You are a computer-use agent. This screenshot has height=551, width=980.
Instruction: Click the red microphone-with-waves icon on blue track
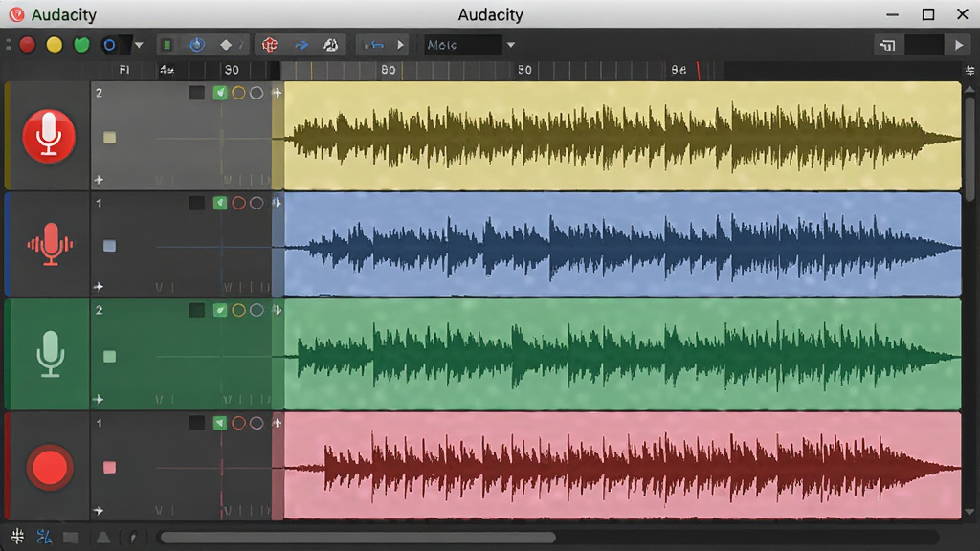coord(50,244)
